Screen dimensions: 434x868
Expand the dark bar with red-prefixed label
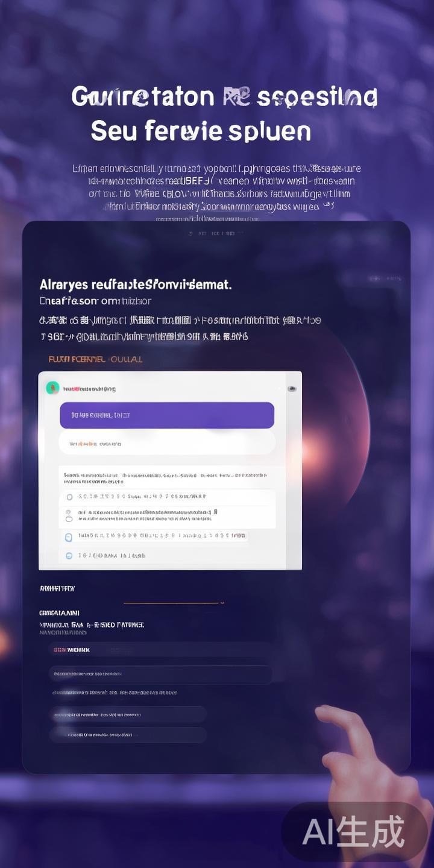[x=160, y=650]
